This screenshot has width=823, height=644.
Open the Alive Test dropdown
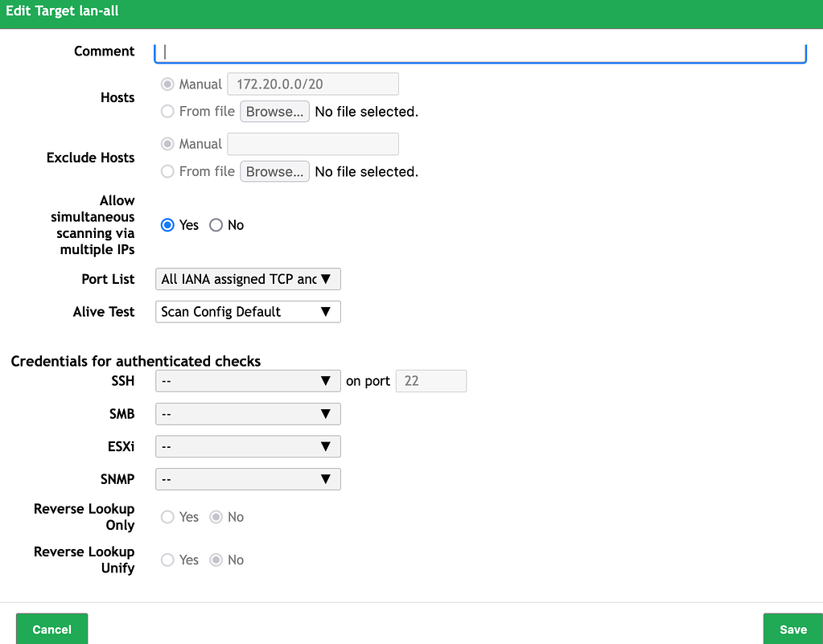click(x=247, y=311)
